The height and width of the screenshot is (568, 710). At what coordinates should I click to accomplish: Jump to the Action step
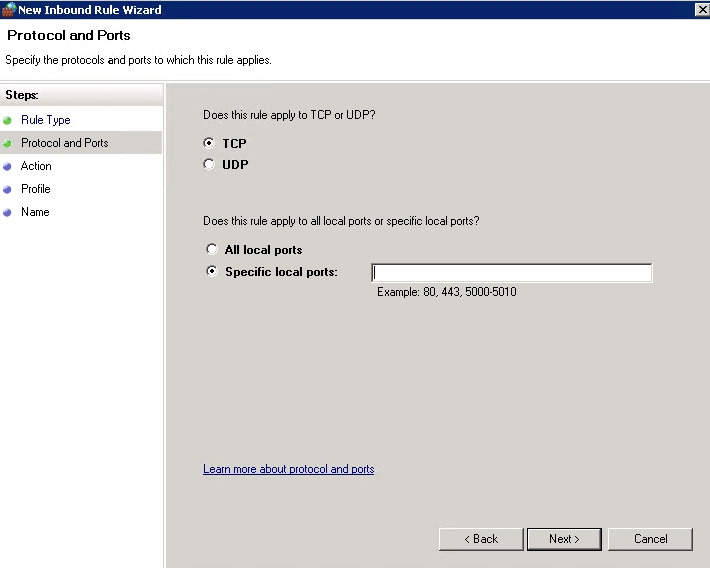tap(36, 166)
